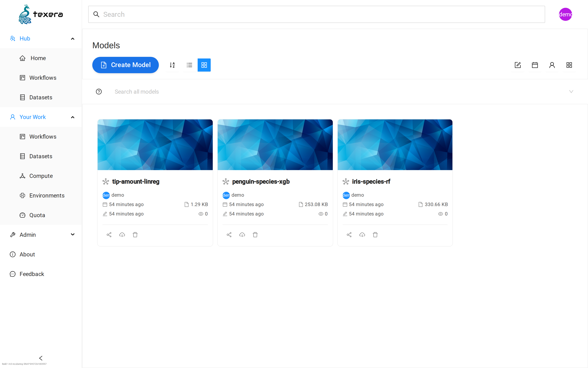Open Datasets under Your Work
Screen dimensions: 588x368
(41, 156)
